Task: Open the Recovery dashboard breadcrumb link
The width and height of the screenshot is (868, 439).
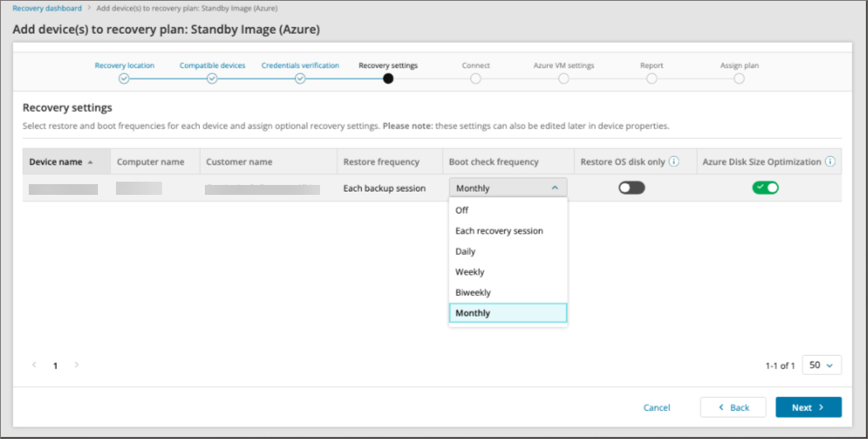Action: click(x=47, y=8)
